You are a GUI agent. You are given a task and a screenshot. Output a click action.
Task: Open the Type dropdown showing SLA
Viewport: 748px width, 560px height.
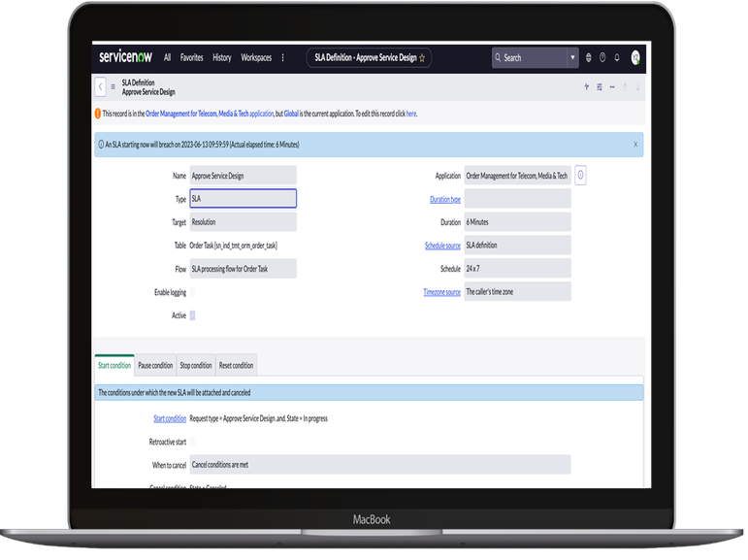pyautogui.click(x=243, y=199)
